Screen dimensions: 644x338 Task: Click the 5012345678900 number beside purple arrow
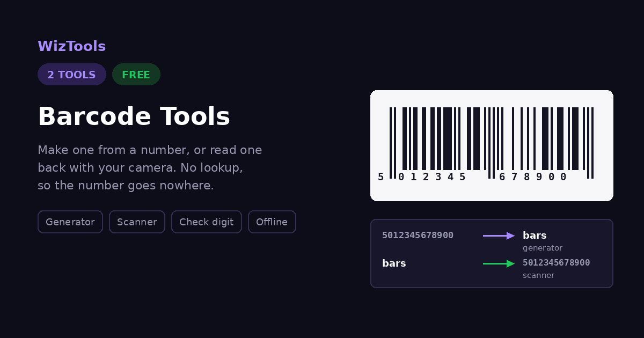(x=418, y=235)
